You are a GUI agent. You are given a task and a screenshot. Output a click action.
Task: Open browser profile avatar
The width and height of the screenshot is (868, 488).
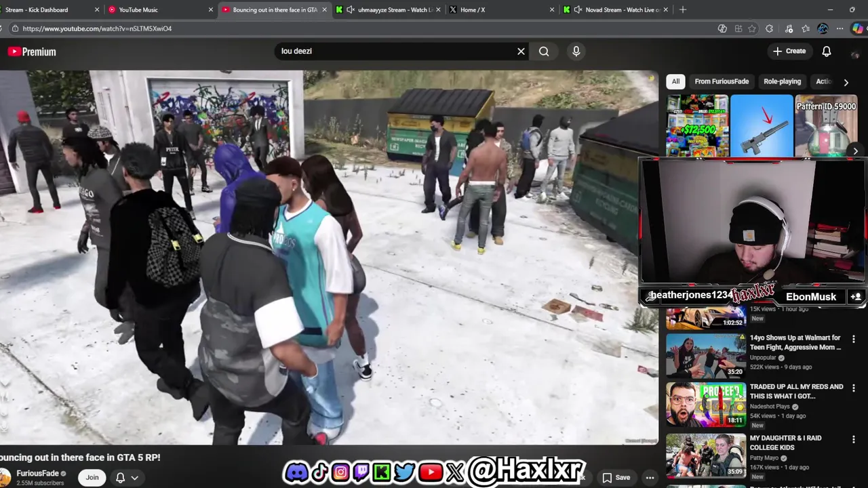(823, 28)
